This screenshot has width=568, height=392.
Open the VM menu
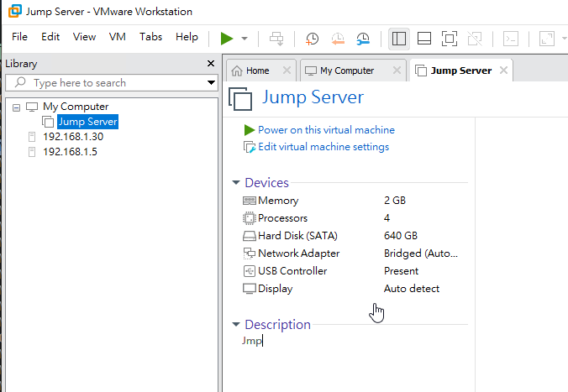point(118,37)
